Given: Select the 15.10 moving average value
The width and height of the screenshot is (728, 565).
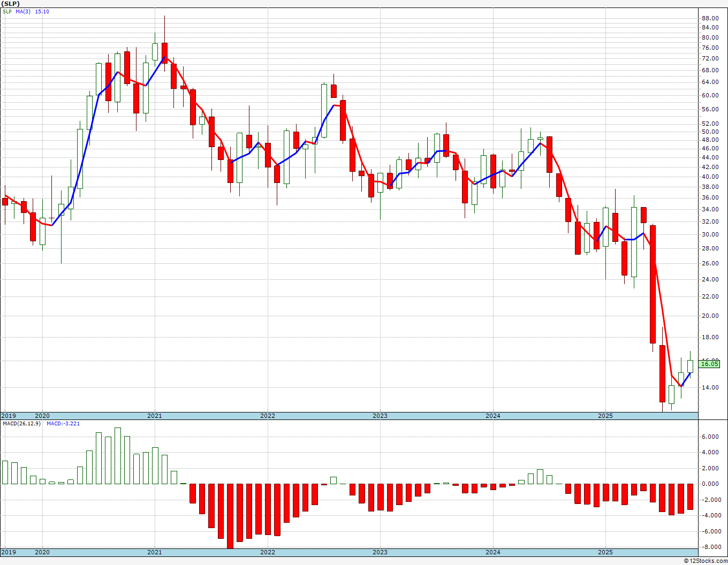Looking at the screenshot, I should (42, 11).
